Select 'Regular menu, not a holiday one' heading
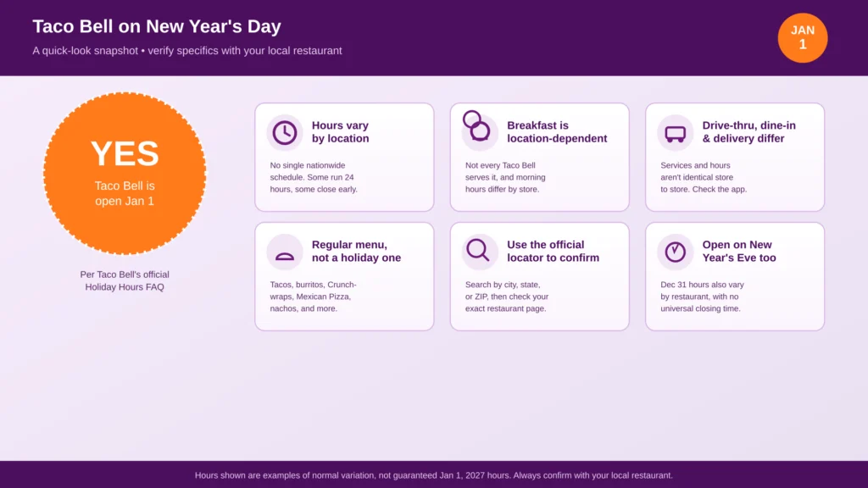 pyautogui.click(x=356, y=251)
